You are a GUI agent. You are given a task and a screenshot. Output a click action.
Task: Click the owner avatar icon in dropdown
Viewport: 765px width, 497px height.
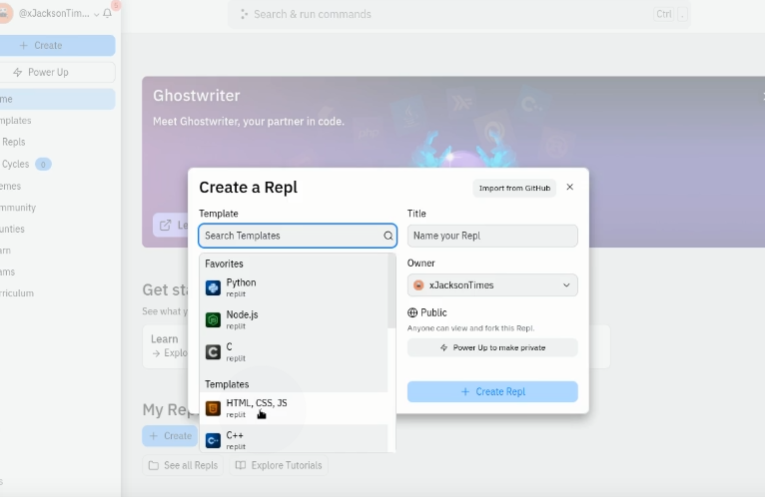(419, 285)
